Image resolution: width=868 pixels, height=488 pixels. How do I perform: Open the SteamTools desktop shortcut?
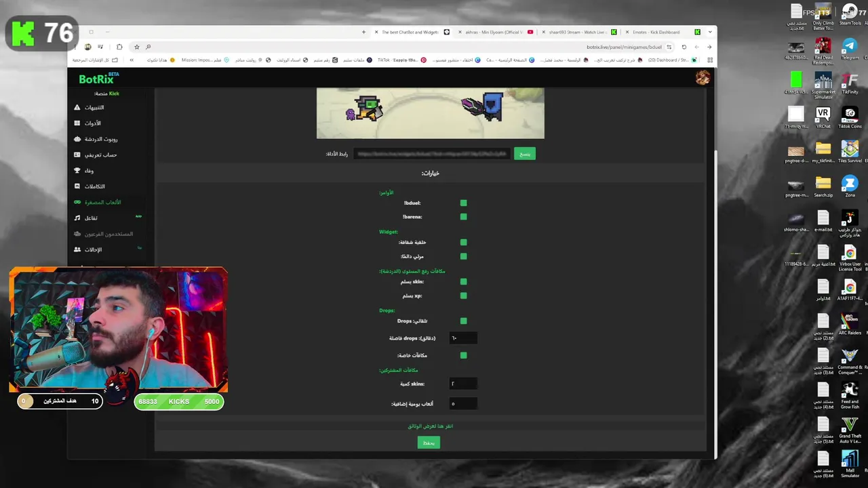(x=850, y=15)
